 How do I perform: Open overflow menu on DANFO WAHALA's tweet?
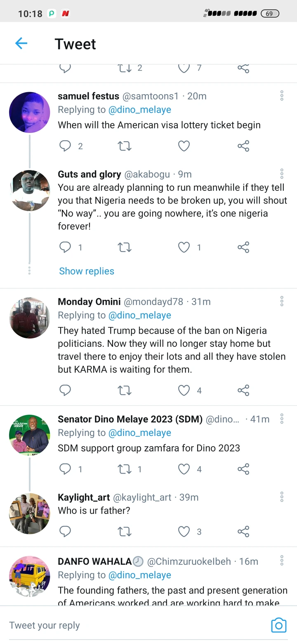pos(282,561)
